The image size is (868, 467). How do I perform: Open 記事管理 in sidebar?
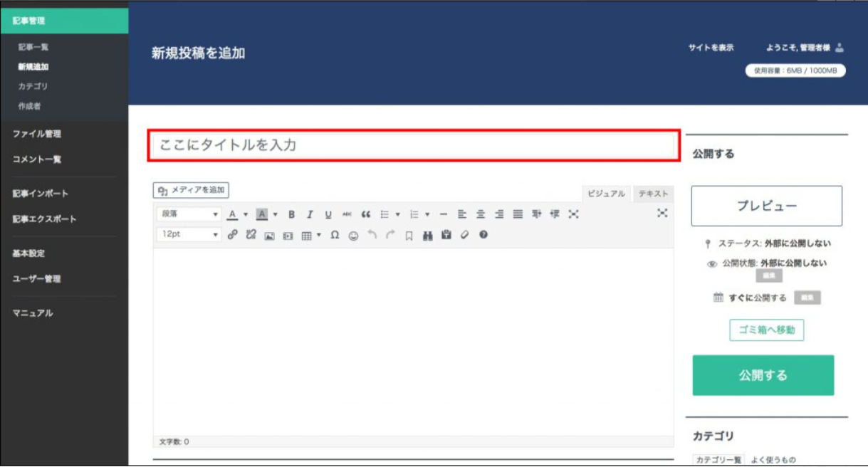pyautogui.click(x=64, y=21)
